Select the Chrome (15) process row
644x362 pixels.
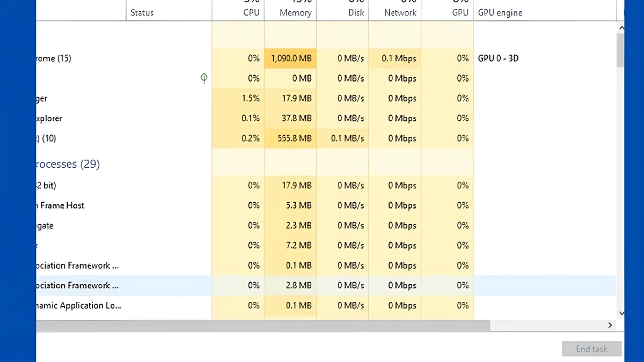107,58
